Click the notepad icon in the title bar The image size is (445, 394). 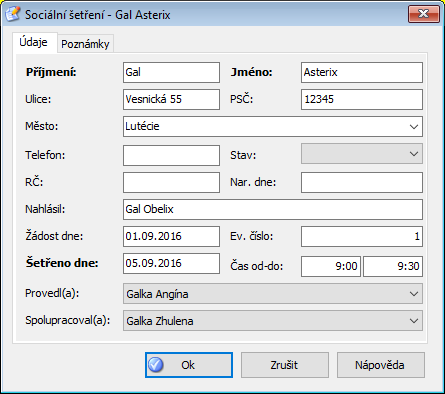tap(13, 14)
